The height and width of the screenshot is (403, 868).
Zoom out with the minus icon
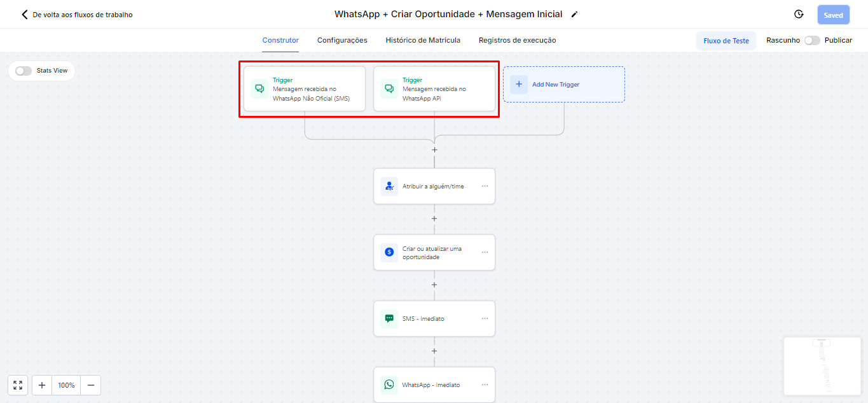point(90,385)
